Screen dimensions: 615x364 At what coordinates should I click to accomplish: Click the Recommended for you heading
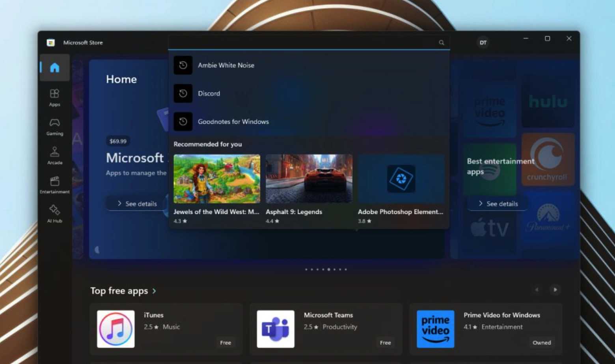pyautogui.click(x=208, y=144)
